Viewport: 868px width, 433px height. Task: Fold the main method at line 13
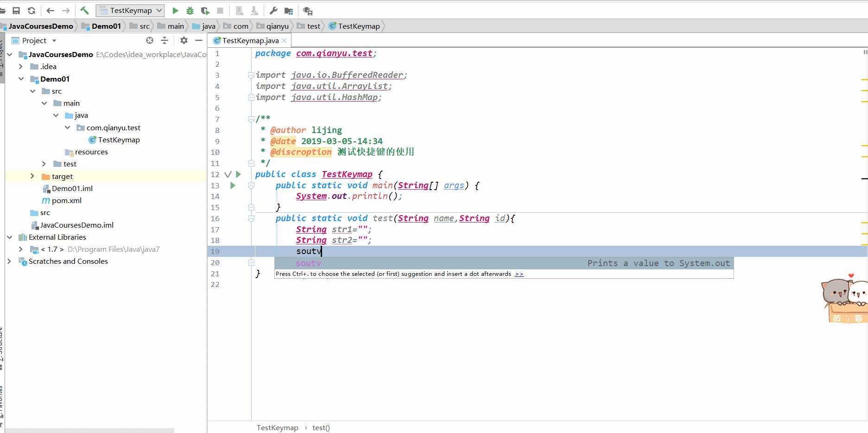coord(251,185)
